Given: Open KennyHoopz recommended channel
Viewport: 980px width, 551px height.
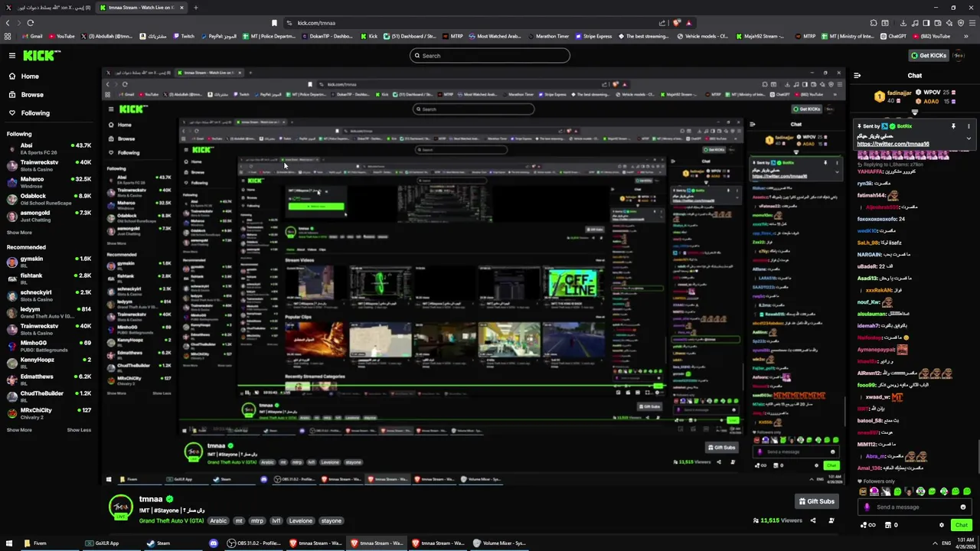Looking at the screenshot, I should [49, 363].
